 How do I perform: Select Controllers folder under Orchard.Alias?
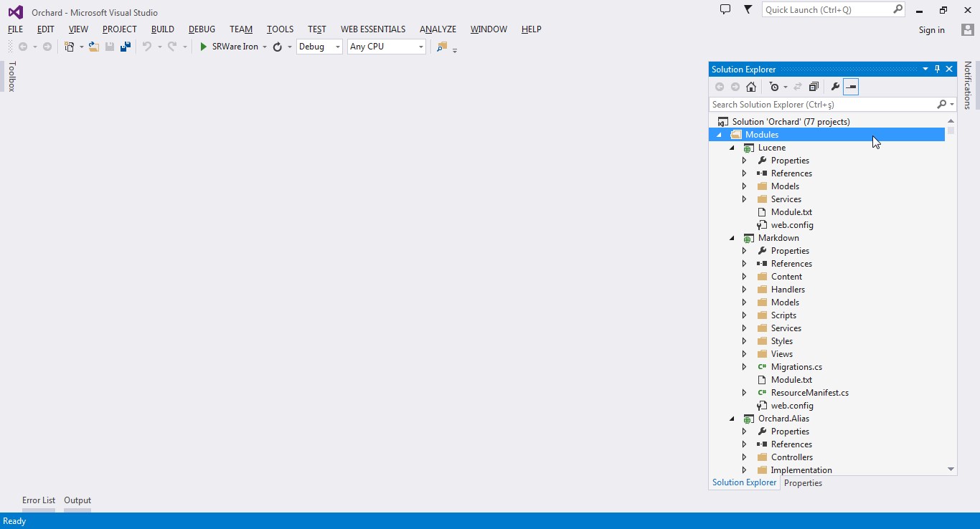pyautogui.click(x=792, y=457)
